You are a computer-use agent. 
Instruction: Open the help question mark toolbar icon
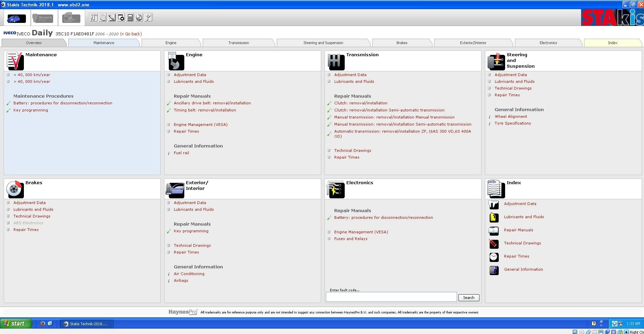point(148,18)
